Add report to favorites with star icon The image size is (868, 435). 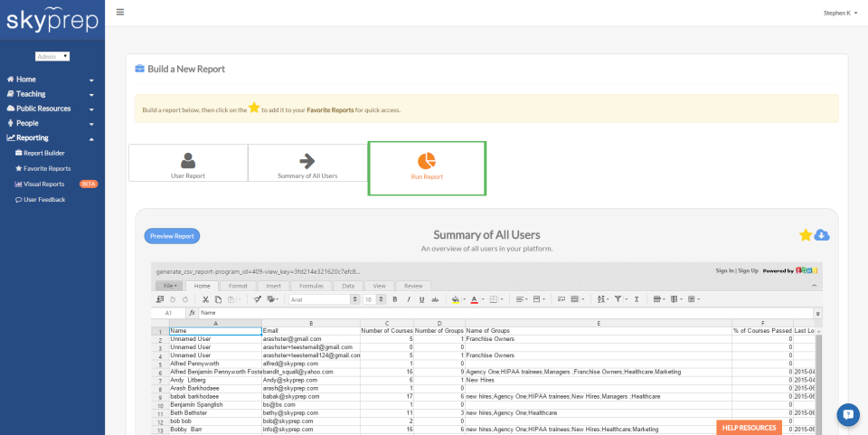click(806, 235)
